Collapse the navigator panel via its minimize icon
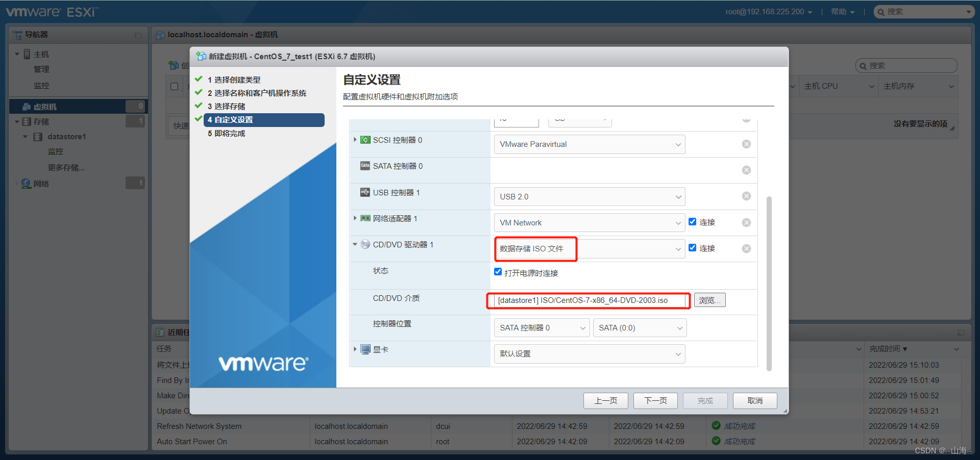Image resolution: width=980 pixels, height=460 pixels. pos(138,35)
